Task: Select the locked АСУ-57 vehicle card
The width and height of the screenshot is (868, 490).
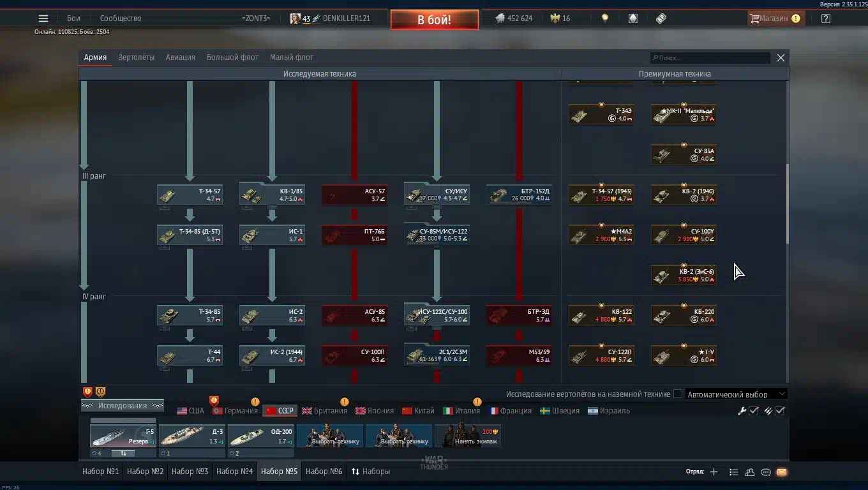Action: tap(354, 195)
